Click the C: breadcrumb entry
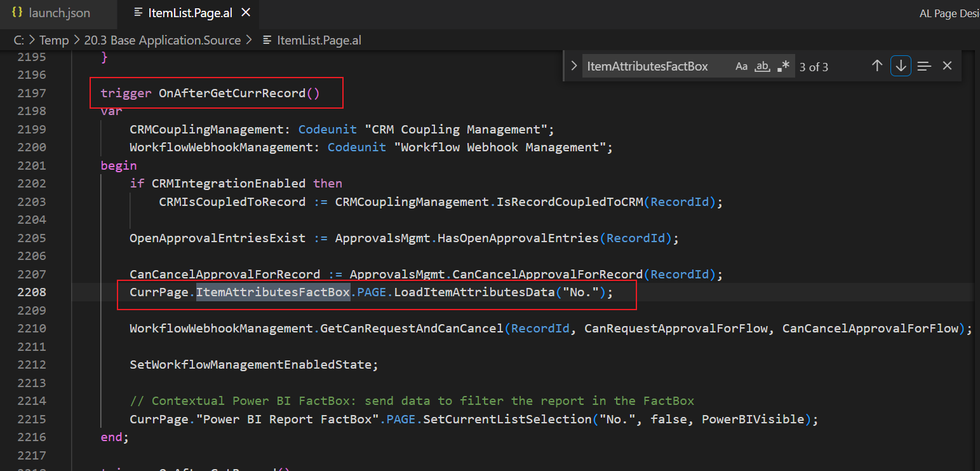 18,39
